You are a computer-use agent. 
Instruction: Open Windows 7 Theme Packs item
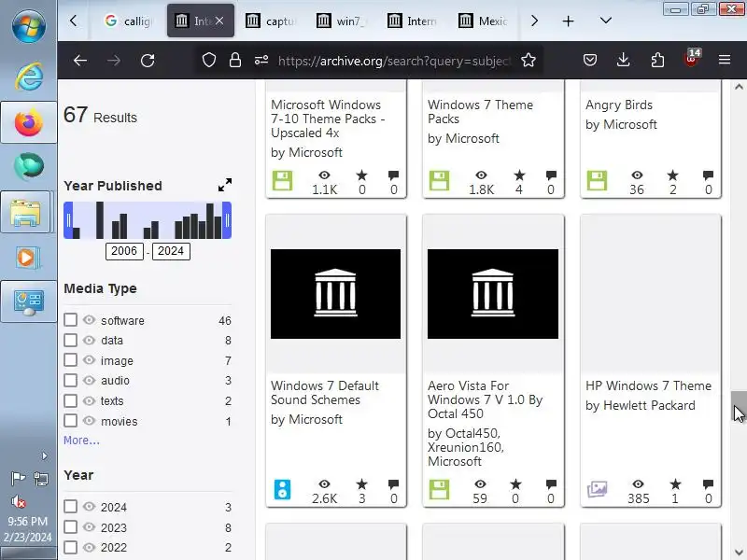[480, 111]
